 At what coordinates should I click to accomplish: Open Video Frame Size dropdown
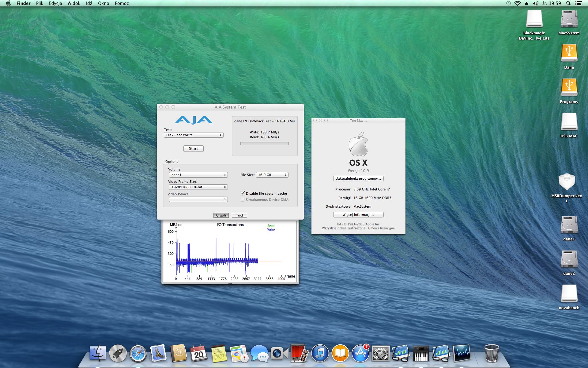[x=198, y=187]
